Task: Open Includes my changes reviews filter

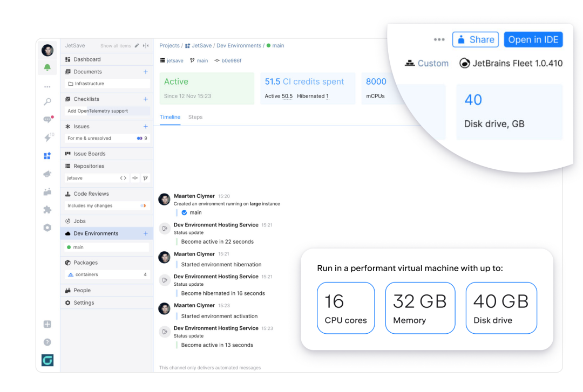Action: (x=107, y=205)
